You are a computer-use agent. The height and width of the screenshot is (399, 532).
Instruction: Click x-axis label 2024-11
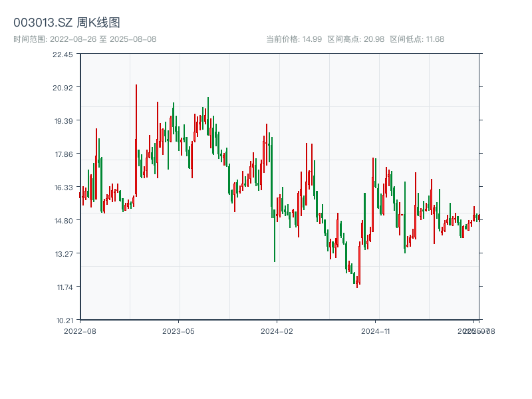[375, 331]
